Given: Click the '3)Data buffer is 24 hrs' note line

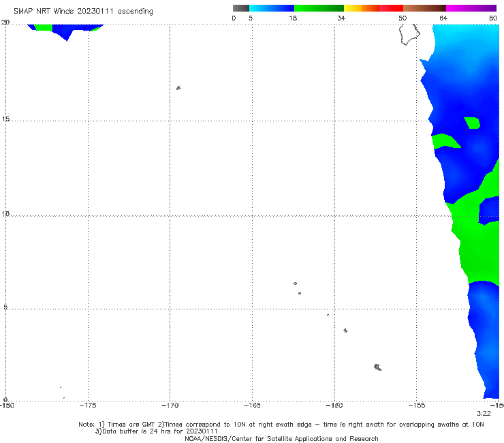Looking at the screenshot, I should [156, 431].
